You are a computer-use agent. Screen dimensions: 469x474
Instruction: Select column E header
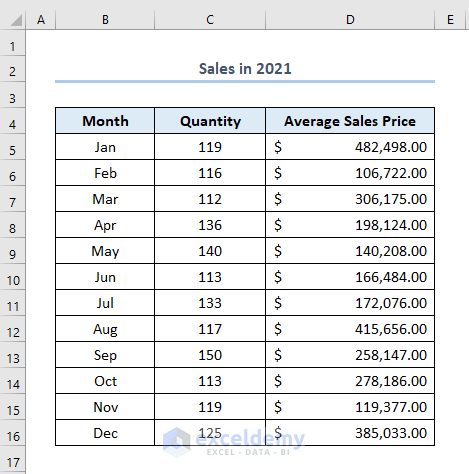pos(450,20)
